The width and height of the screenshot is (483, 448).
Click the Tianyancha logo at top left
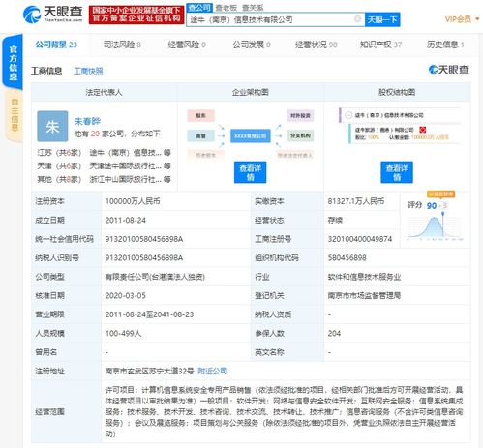(x=53, y=14)
